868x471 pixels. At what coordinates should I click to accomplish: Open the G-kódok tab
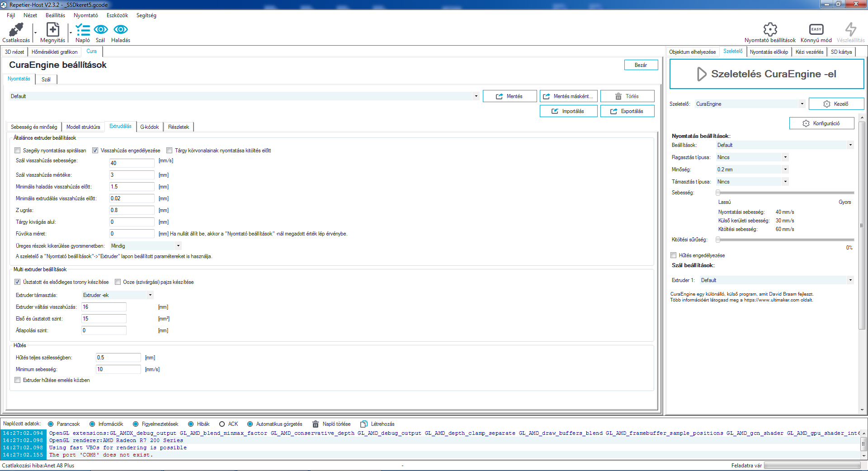(149, 127)
